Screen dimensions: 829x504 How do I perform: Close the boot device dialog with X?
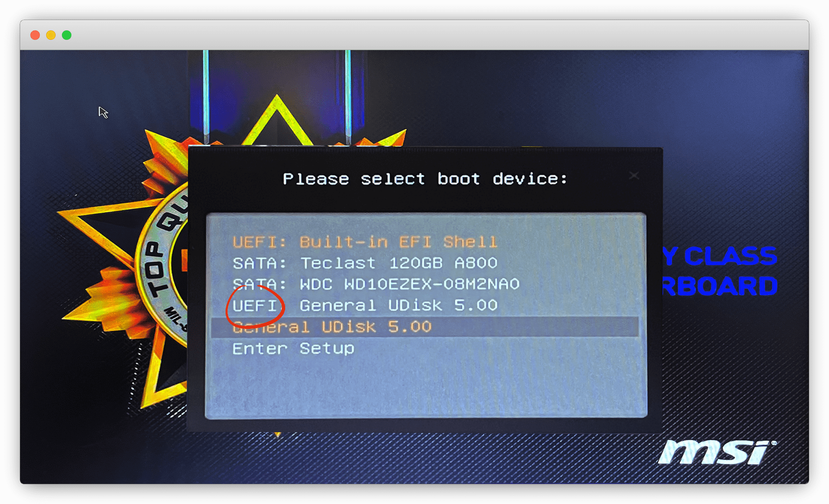(634, 175)
